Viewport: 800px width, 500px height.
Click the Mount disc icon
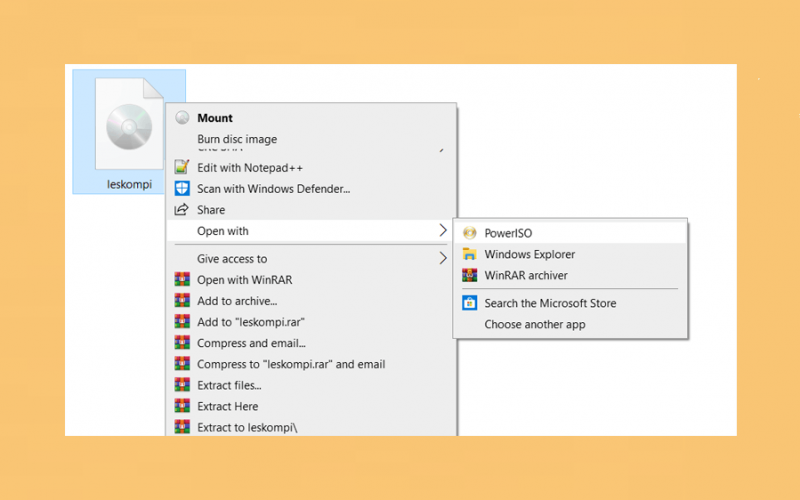coord(182,118)
